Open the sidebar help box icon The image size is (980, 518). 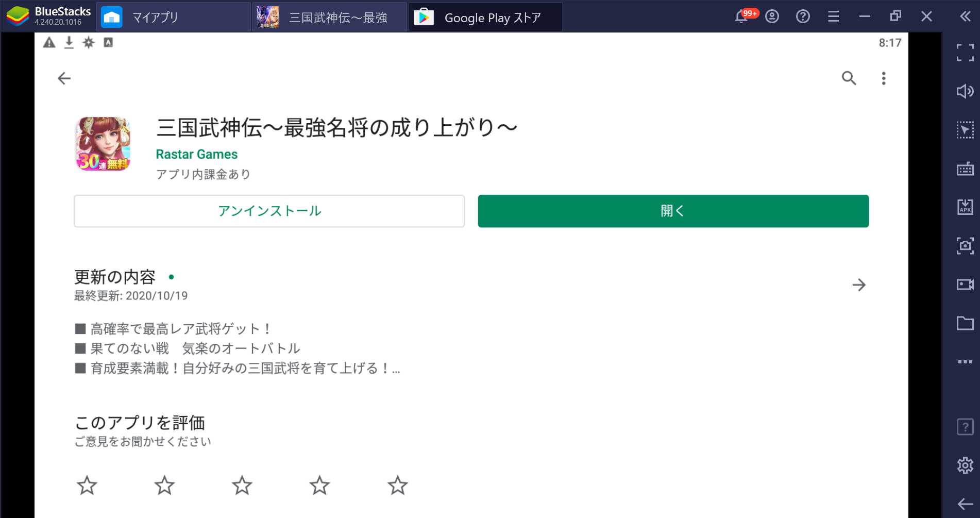[x=965, y=427]
